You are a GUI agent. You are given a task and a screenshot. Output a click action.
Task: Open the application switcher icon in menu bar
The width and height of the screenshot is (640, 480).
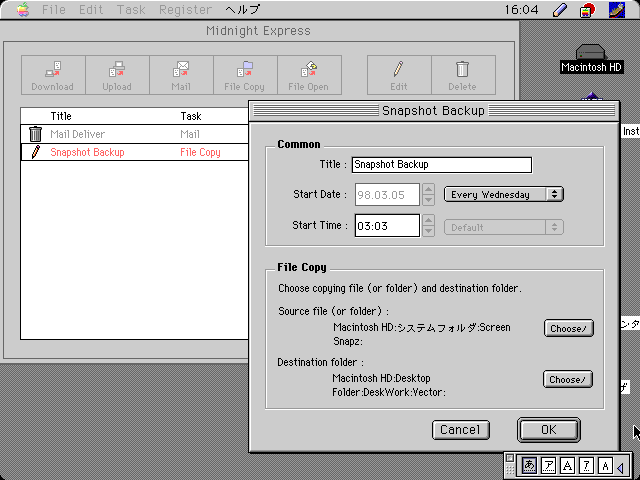[587, 10]
